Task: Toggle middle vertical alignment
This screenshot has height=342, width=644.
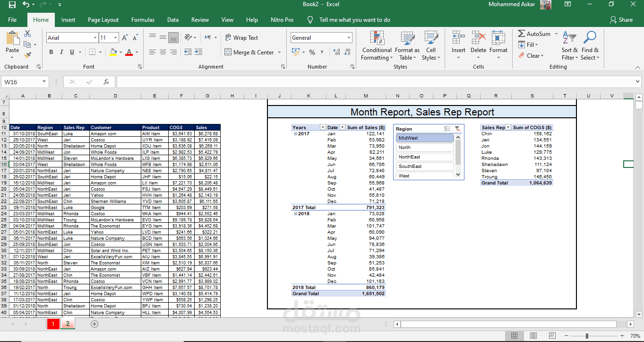Action: pos(163,37)
